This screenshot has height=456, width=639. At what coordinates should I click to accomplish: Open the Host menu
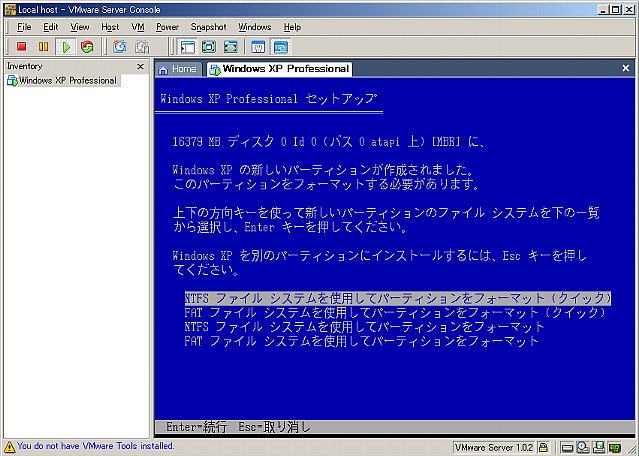tap(110, 27)
